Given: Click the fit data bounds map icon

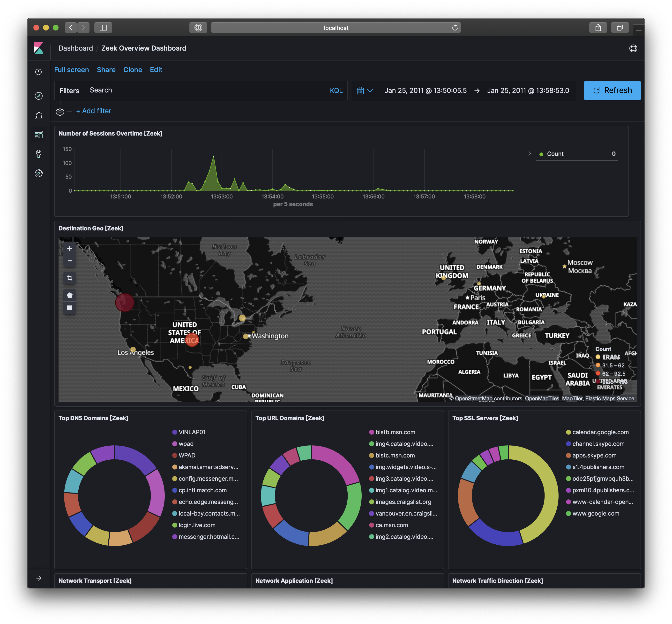Looking at the screenshot, I should point(69,278).
